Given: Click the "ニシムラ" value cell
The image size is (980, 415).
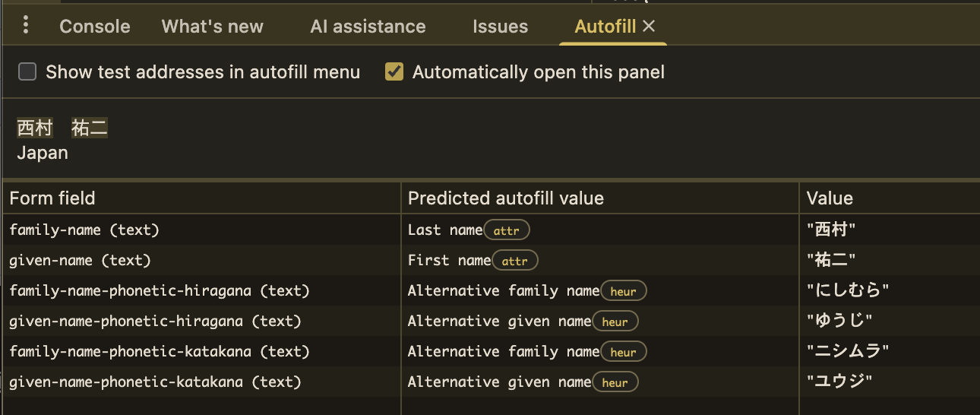Looking at the screenshot, I should tap(848, 352).
